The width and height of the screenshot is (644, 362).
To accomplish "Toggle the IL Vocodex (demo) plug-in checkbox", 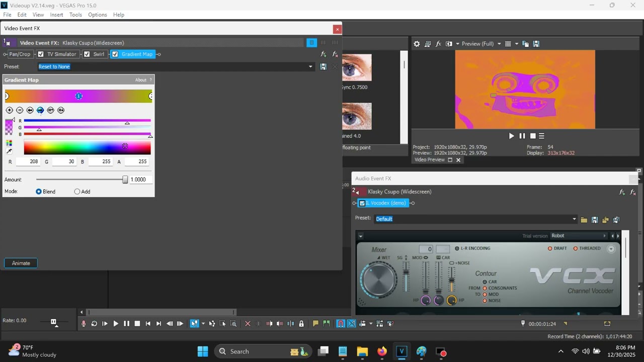I will pyautogui.click(x=362, y=203).
